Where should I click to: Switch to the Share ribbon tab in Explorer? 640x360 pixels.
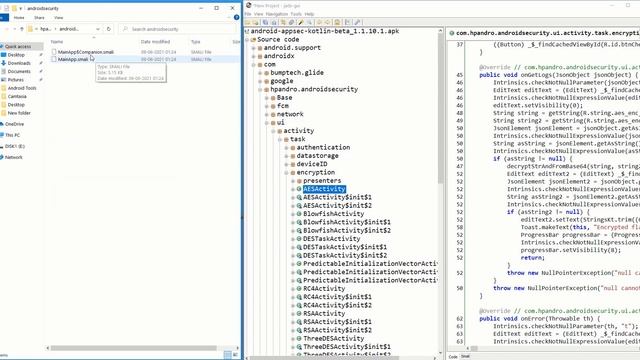[39, 18]
